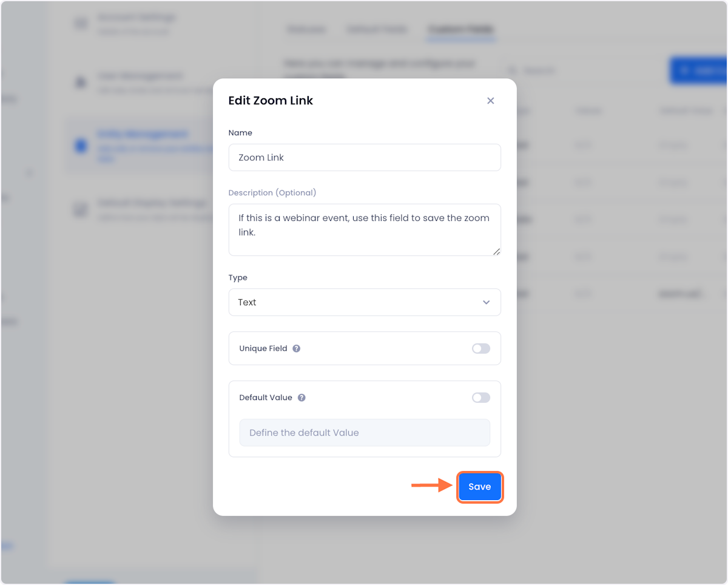Click the Default Value help icon
This screenshot has width=728, height=585.
302,398
